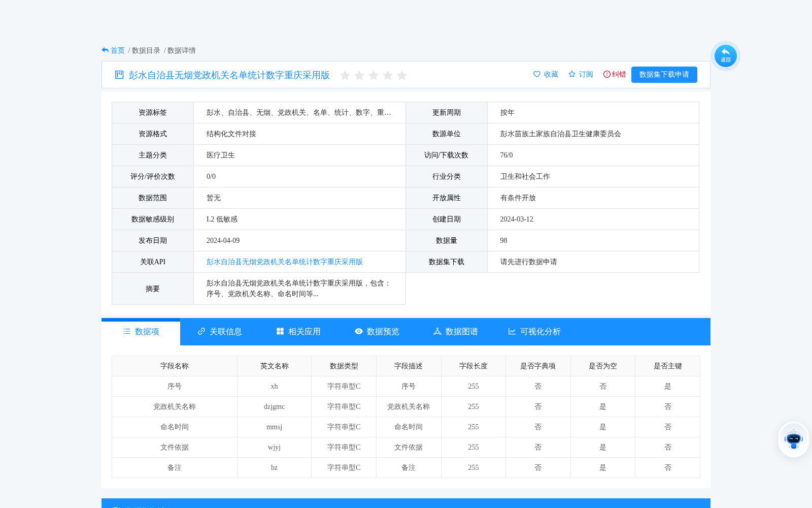Click the mmsj English name cell
The height and width of the screenshot is (508, 812).
tap(275, 427)
